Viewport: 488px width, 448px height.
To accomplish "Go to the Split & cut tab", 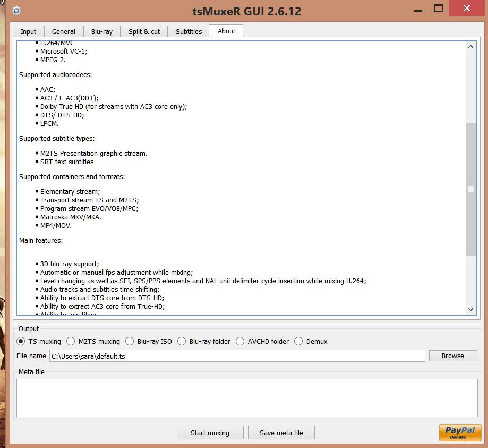I will (144, 31).
